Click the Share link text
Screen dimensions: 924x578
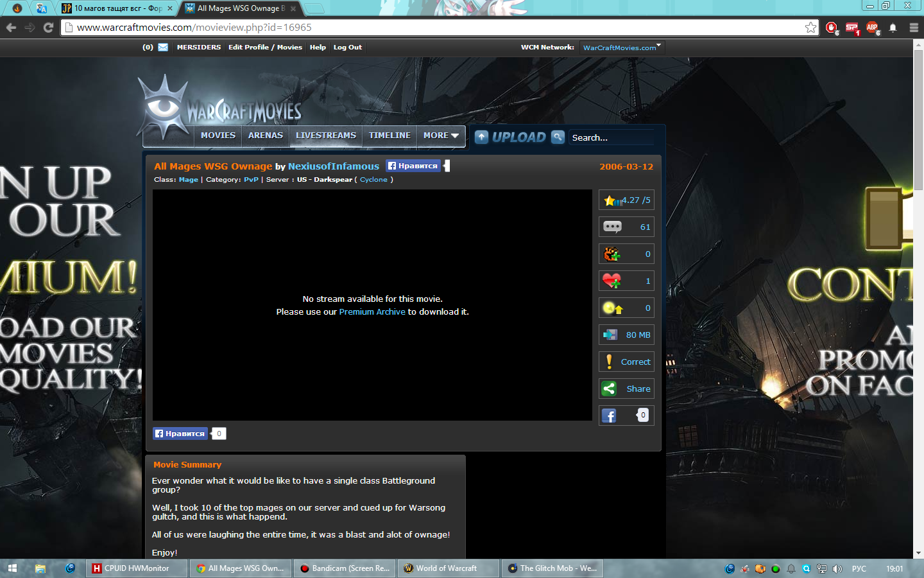pyautogui.click(x=638, y=389)
